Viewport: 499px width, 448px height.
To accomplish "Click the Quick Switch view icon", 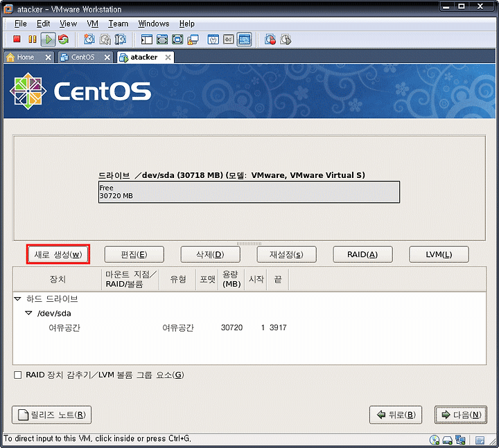I will point(162,39).
